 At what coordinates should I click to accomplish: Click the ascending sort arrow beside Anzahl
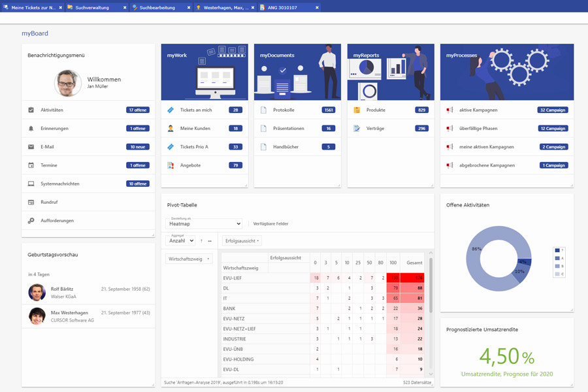[x=201, y=241]
